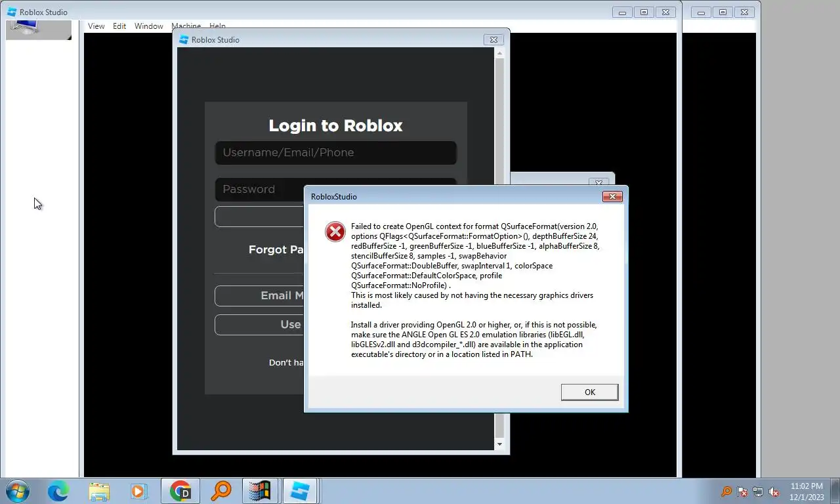Click the Log In button below Password
The height and width of the screenshot is (504, 840).
click(x=259, y=217)
